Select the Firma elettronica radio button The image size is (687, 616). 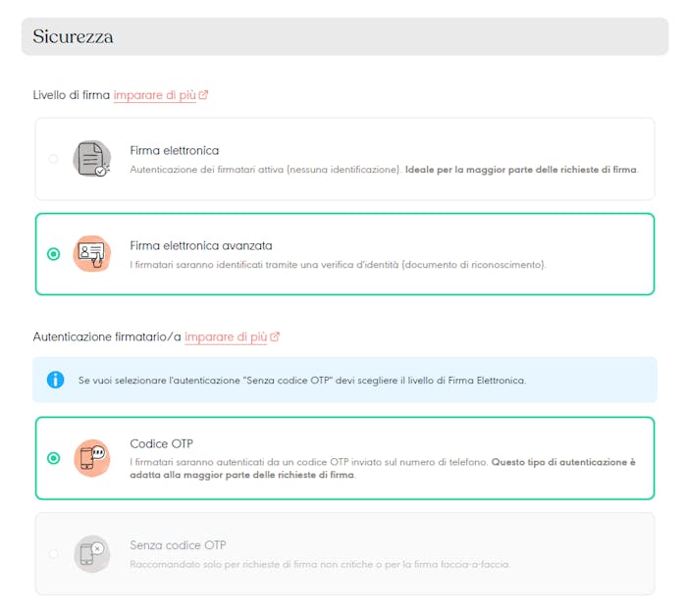[53, 159]
